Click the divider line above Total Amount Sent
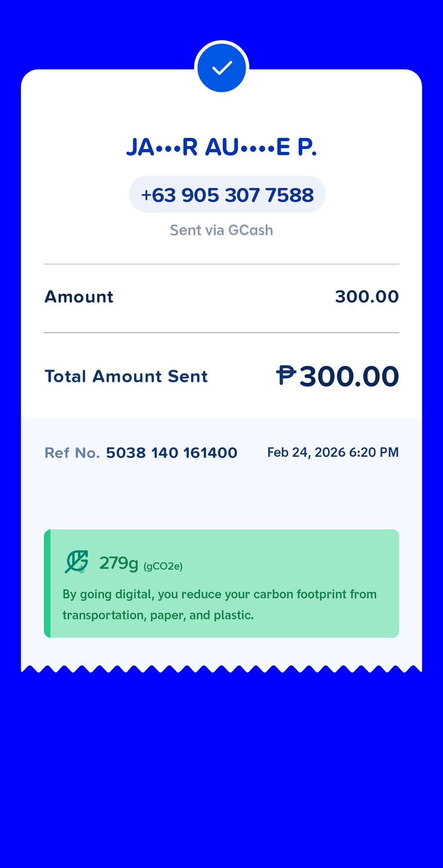Screen dimensions: 443x868 pyautogui.click(x=221, y=332)
